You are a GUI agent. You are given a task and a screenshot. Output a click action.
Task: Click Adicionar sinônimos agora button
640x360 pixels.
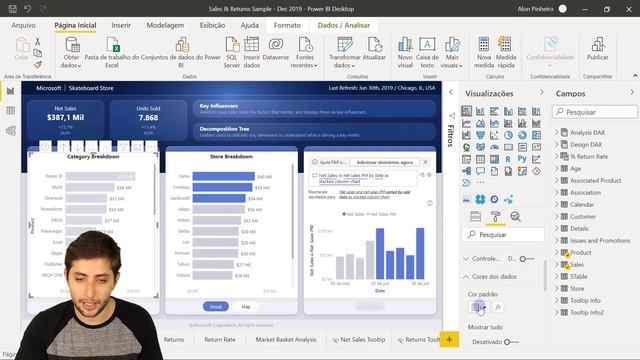point(384,162)
